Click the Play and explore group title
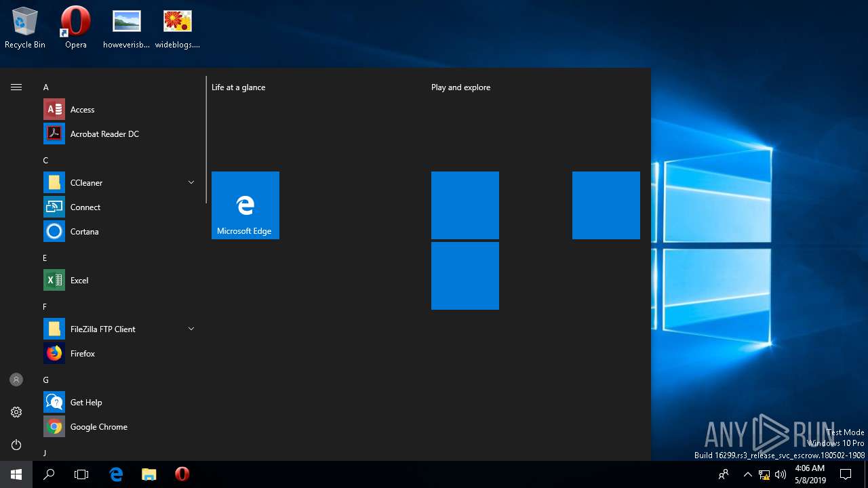 [x=461, y=87]
